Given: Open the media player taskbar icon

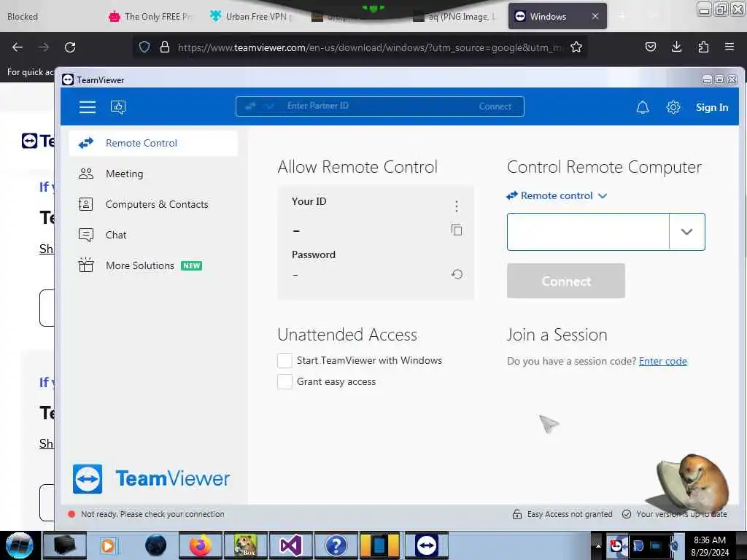Looking at the screenshot, I should tap(108, 545).
